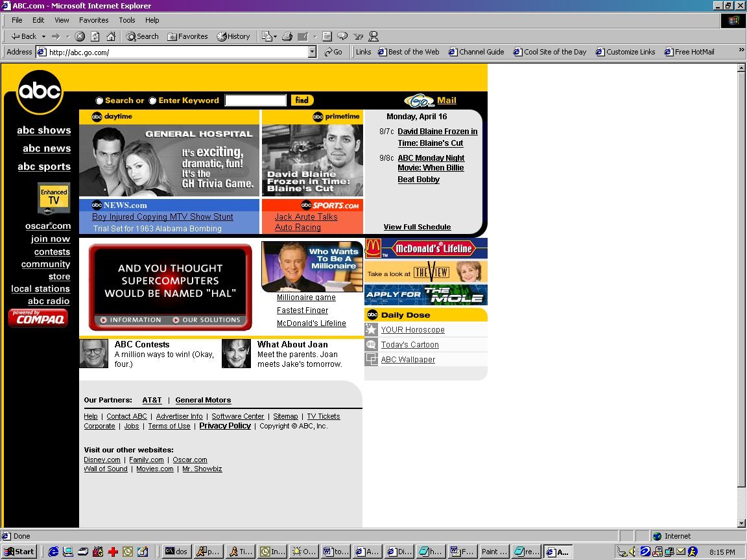Open the Millionaire game link

(306, 297)
